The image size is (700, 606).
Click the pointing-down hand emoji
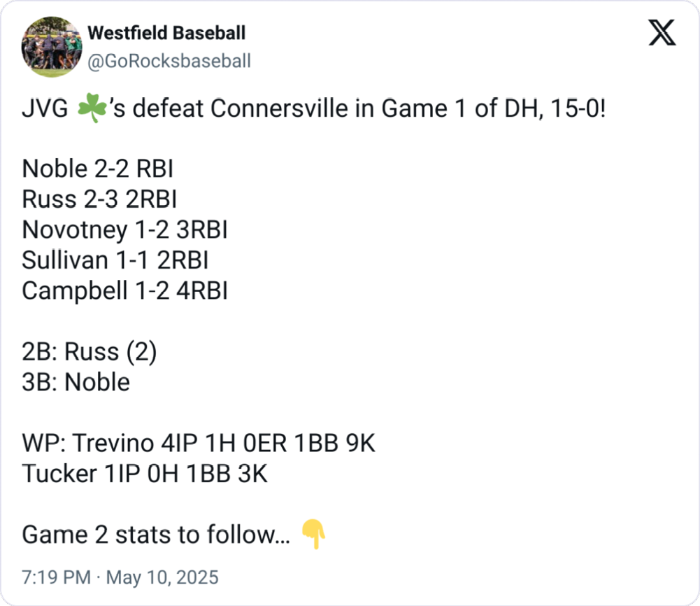pyautogui.click(x=314, y=535)
